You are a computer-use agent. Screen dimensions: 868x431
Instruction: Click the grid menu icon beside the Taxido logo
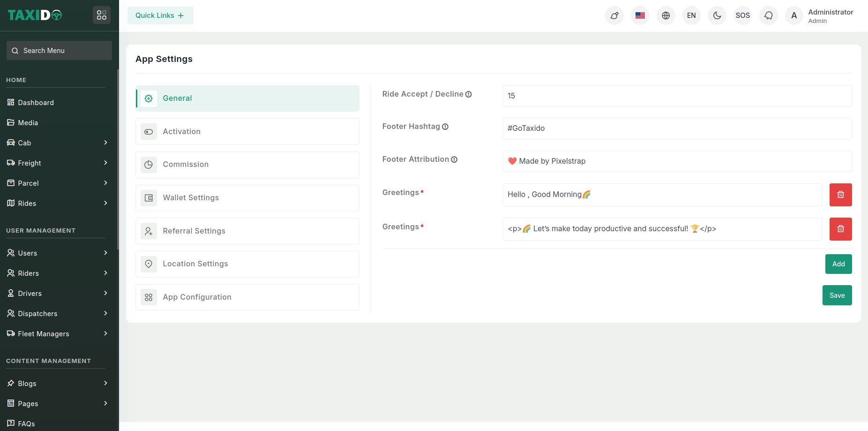[102, 15]
